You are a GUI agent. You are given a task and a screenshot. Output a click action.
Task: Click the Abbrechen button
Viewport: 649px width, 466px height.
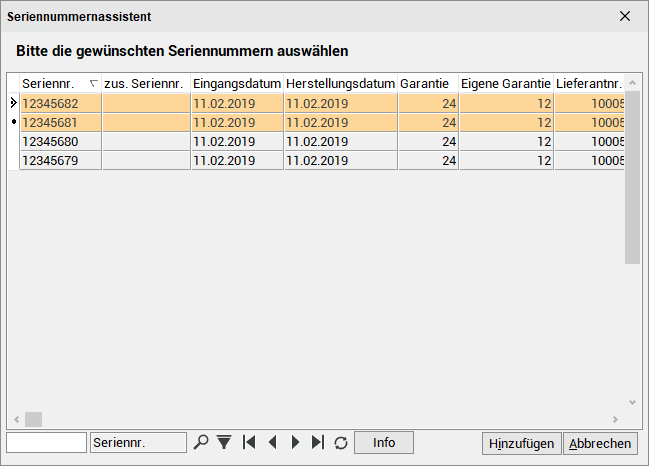click(x=600, y=444)
